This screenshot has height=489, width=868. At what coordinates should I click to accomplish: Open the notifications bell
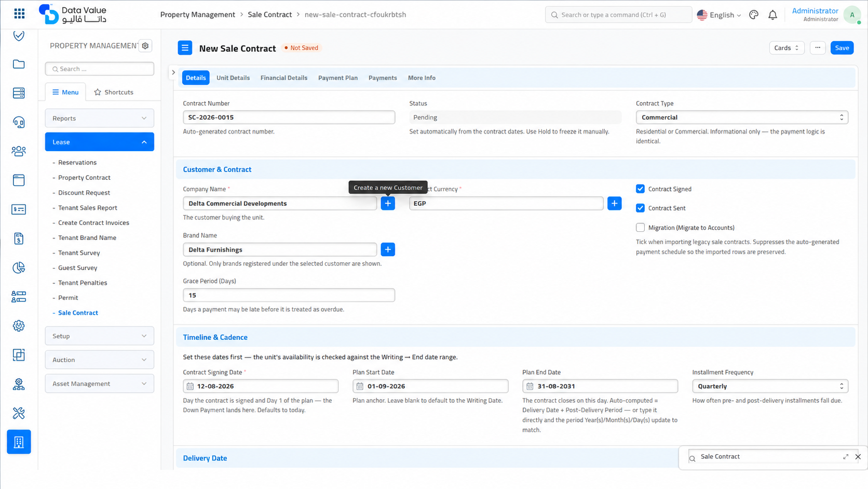pos(772,15)
